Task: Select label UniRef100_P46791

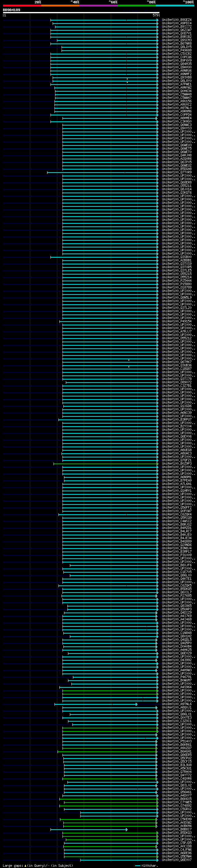Action: point(177,677)
